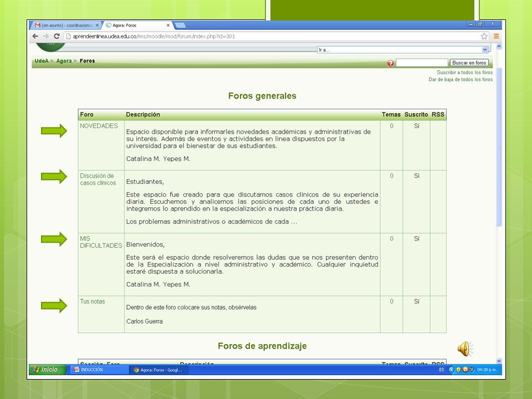Click the red help icon beside forum search
Image resolution: width=532 pixels, height=399 pixels.
(391, 63)
